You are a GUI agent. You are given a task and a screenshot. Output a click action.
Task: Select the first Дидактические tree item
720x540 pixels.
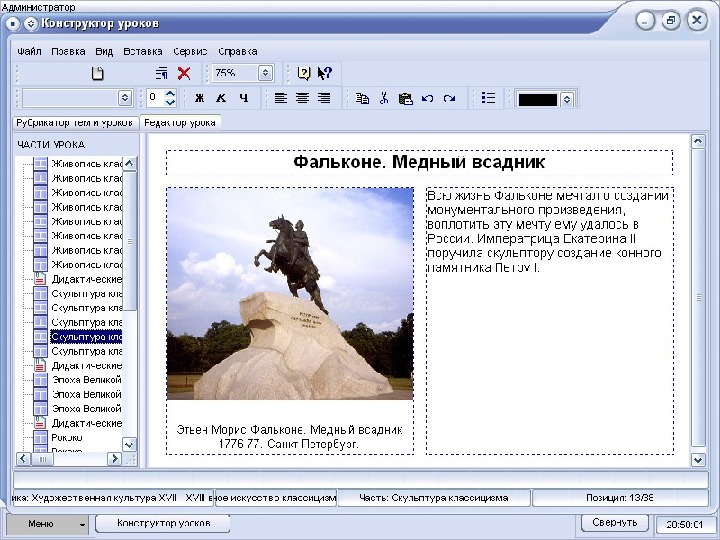(x=86, y=279)
